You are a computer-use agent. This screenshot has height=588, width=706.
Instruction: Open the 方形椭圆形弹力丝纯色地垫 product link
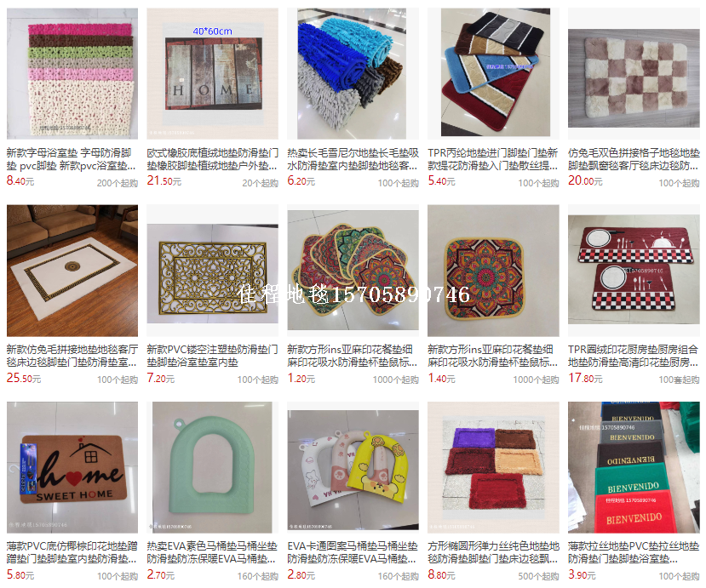(x=493, y=552)
